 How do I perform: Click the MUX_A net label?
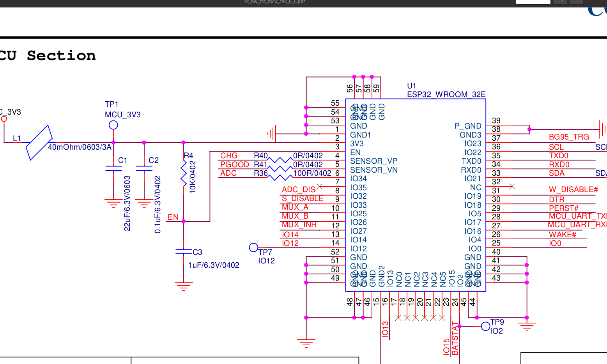coord(295,207)
